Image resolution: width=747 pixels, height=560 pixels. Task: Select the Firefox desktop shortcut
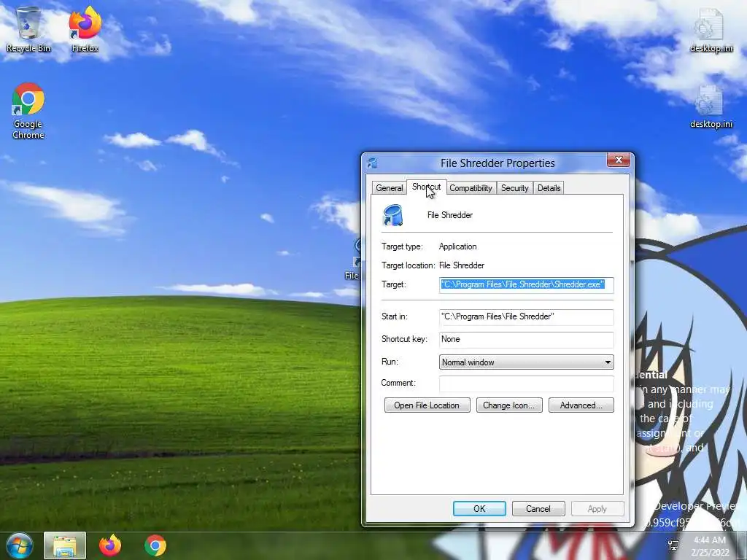[x=85, y=29]
